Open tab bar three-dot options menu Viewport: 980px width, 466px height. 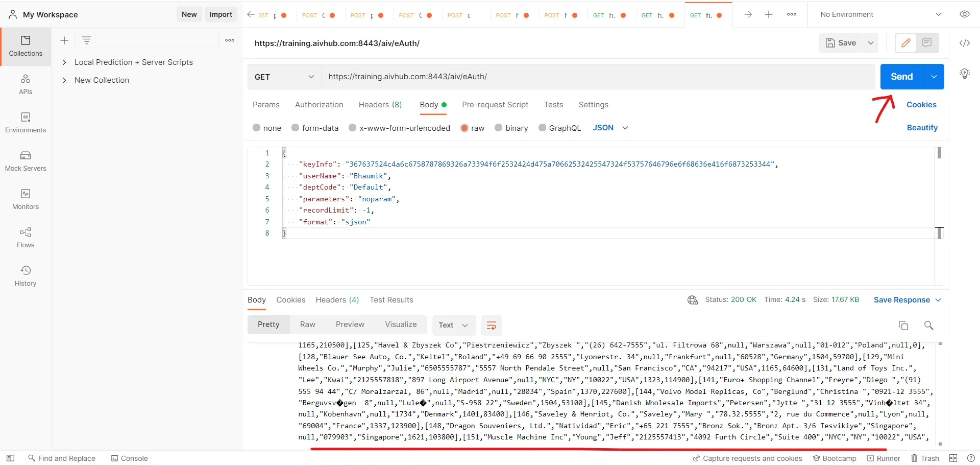tap(792, 15)
